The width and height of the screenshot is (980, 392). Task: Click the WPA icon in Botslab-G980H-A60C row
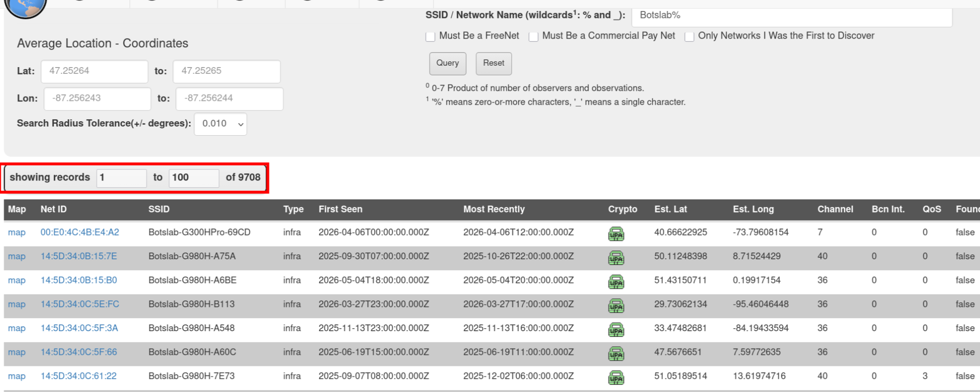pyautogui.click(x=616, y=354)
